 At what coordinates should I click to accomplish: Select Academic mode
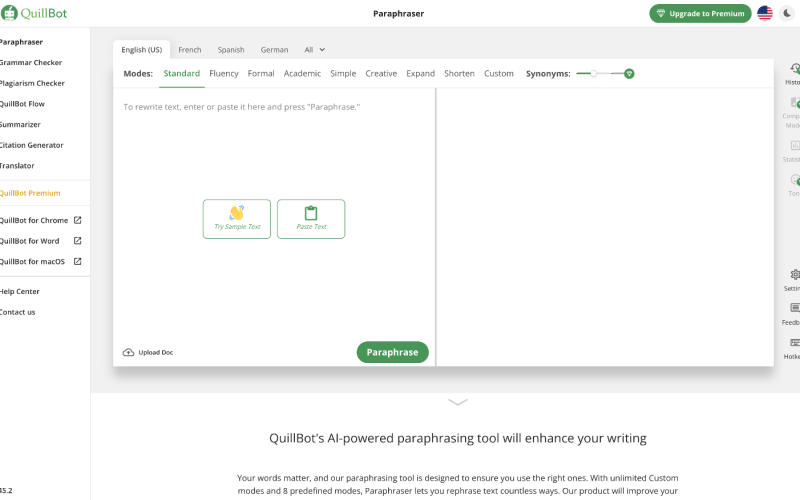tap(302, 73)
